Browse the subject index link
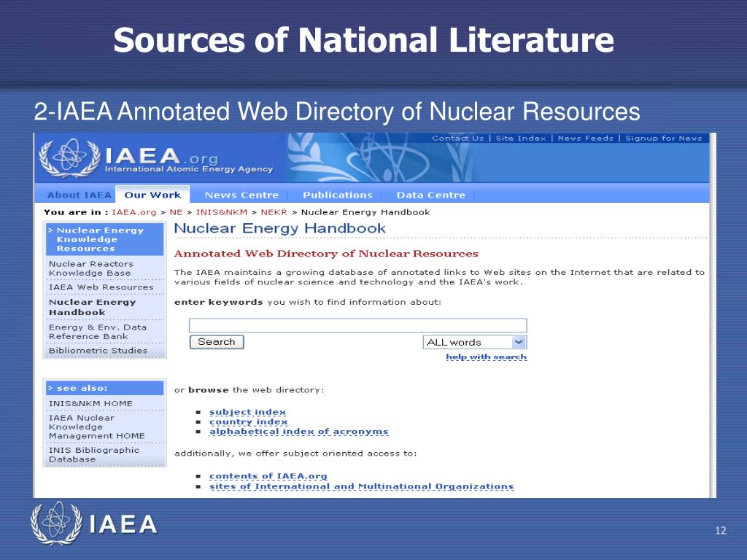The height and width of the screenshot is (560, 747). (x=248, y=412)
